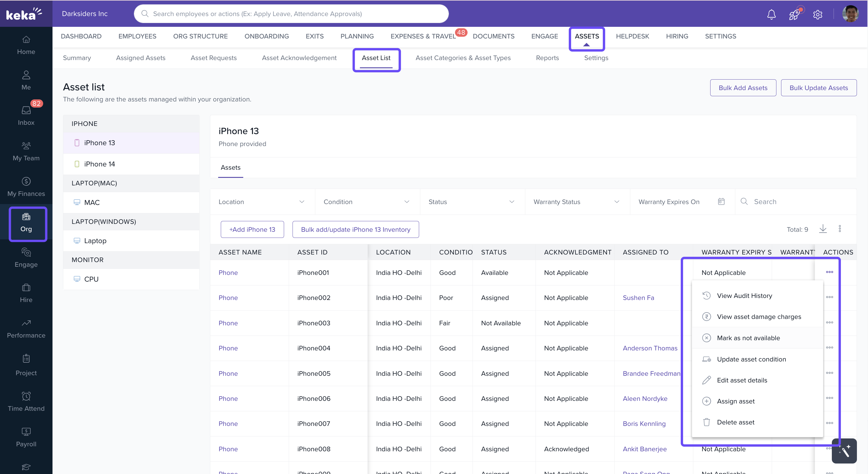
Task: Click the +Add iPhone 13 button
Action: pos(252,229)
